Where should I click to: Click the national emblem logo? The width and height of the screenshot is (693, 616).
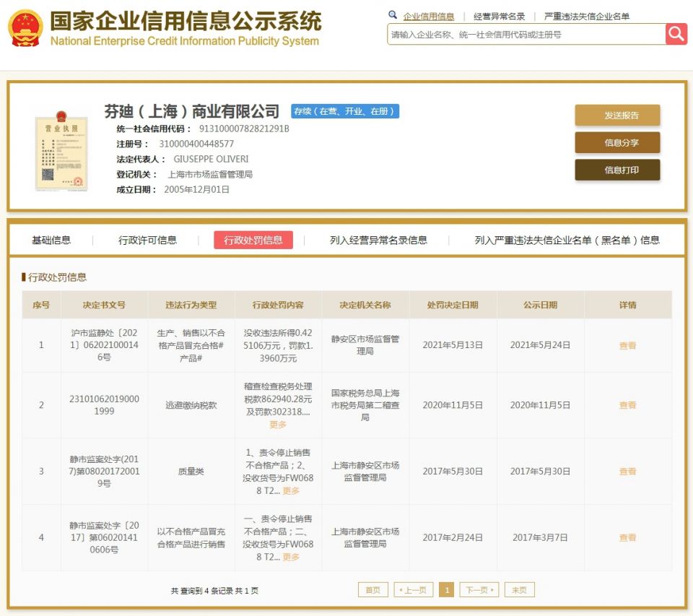[25, 29]
